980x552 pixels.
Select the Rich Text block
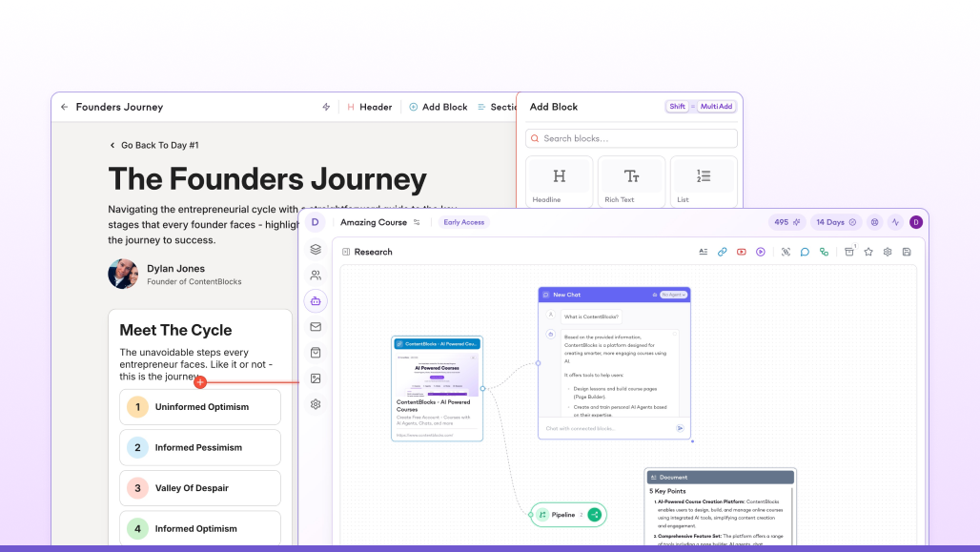(x=631, y=182)
